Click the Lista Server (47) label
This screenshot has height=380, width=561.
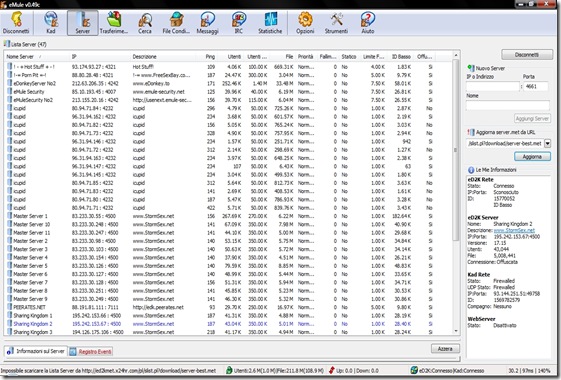(29, 44)
